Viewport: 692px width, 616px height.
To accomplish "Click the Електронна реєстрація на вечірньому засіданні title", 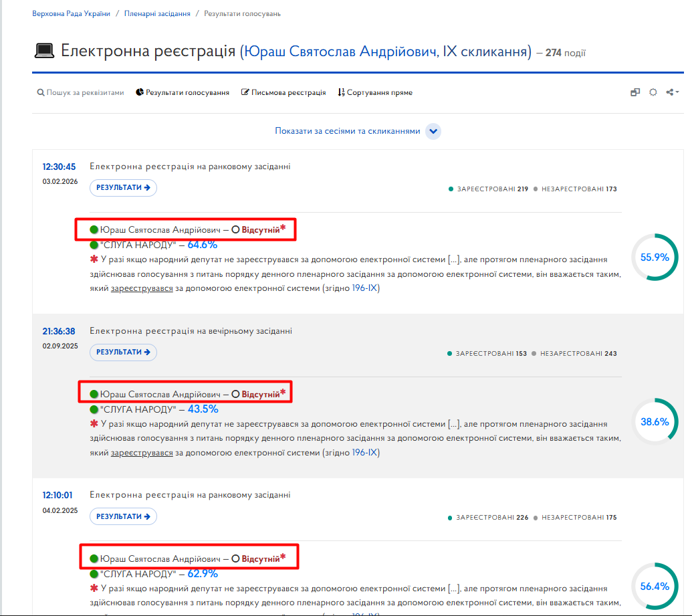I will 191,331.
